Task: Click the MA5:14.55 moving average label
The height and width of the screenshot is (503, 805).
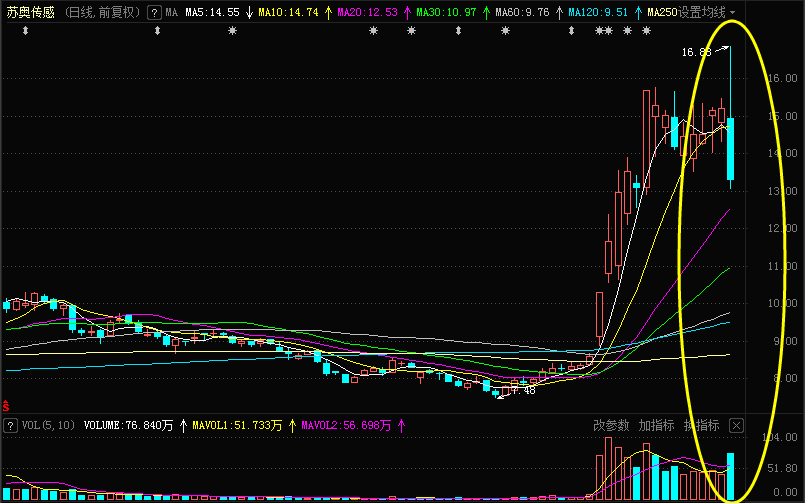Action: point(211,13)
